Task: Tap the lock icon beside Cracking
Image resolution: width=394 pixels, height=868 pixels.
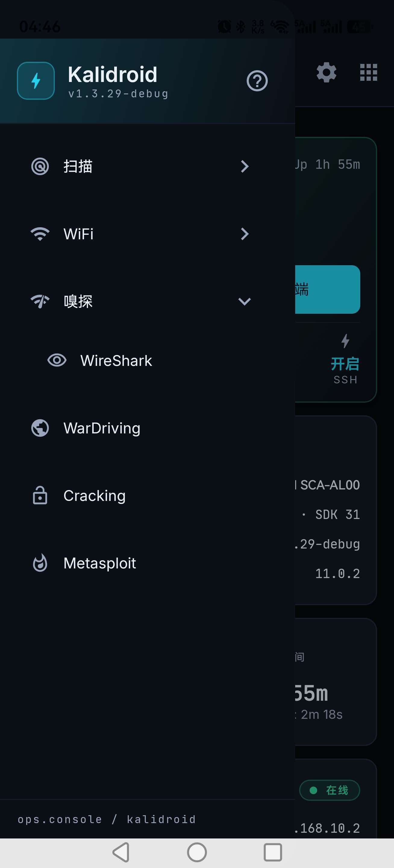Action: point(40,495)
